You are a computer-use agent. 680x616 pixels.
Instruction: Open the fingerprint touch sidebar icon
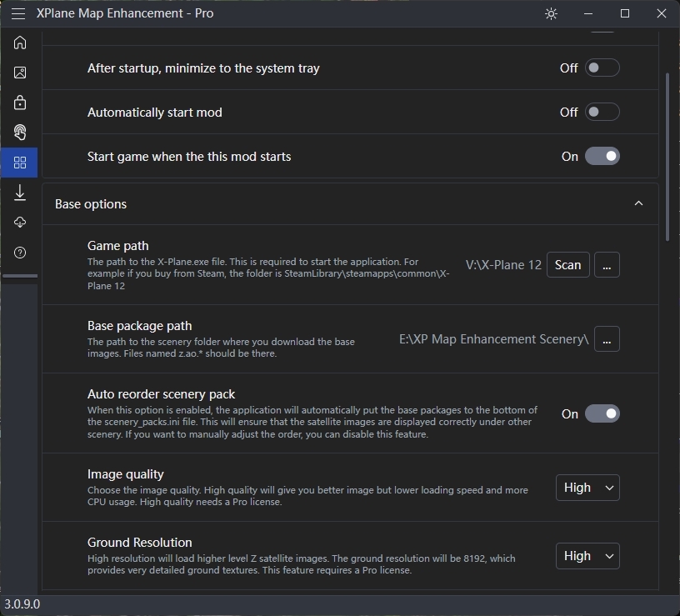(20, 133)
